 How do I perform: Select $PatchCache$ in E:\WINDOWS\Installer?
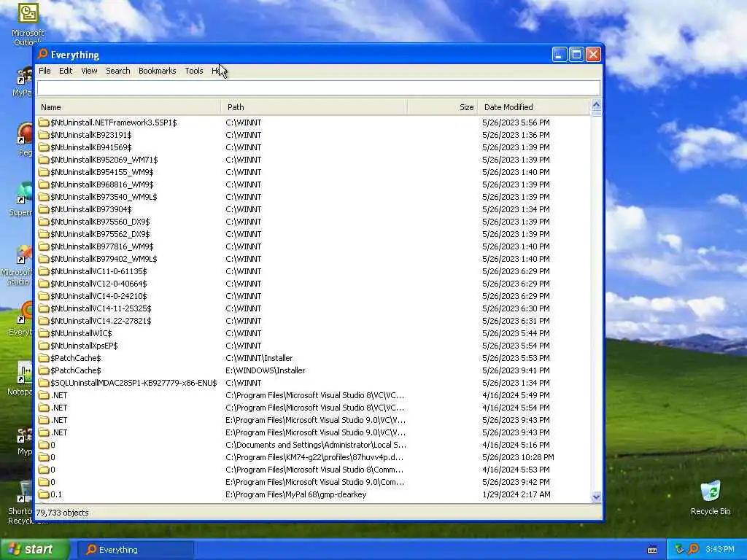[x=75, y=370]
